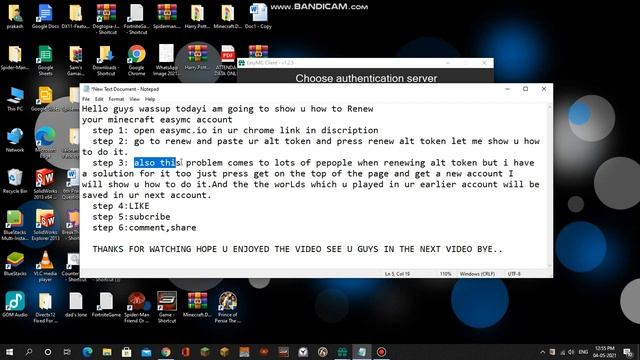Screen dimensions: 640x360
Task: Click the 110% zoom level in status bar
Action: click(x=445, y=274)
